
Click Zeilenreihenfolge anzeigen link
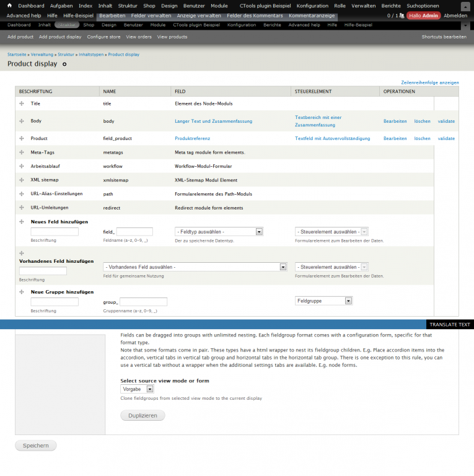click(430, 82)
